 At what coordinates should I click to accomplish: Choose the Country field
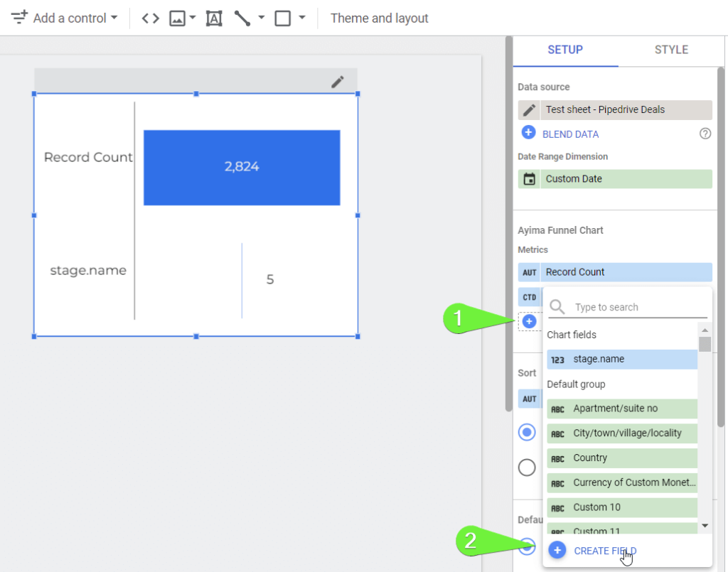pyautogui.click(x=622, y=458)
